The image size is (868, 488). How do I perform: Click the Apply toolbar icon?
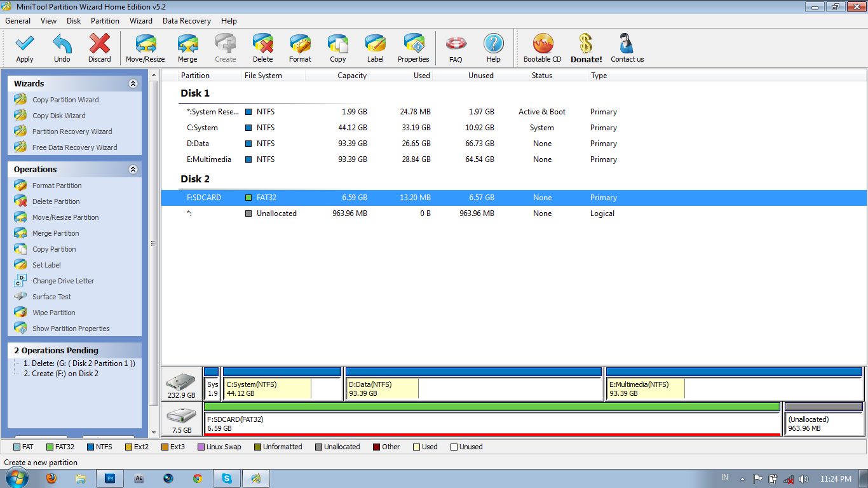point(25,48)
